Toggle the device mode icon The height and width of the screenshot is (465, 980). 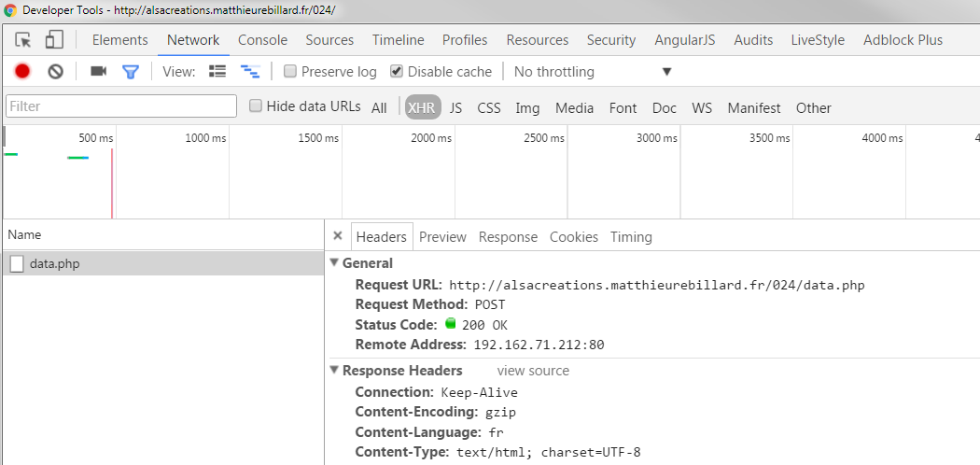coord(54,40)
